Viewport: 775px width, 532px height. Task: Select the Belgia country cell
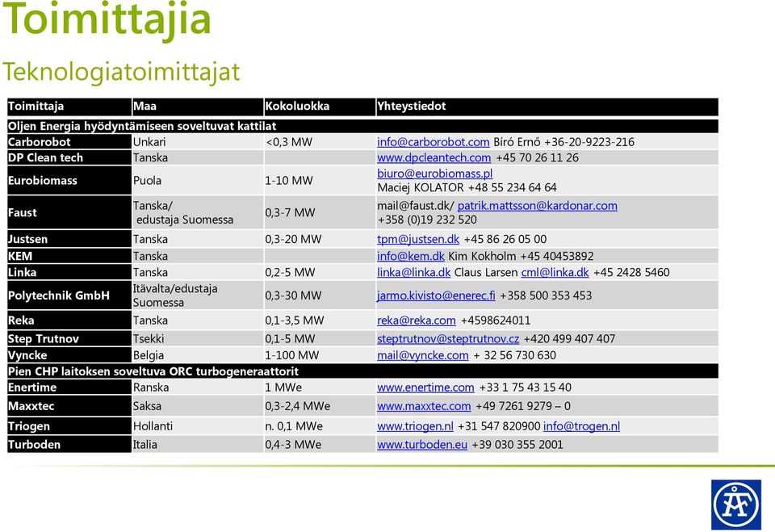pyautogui.click(x=198, y=355)
